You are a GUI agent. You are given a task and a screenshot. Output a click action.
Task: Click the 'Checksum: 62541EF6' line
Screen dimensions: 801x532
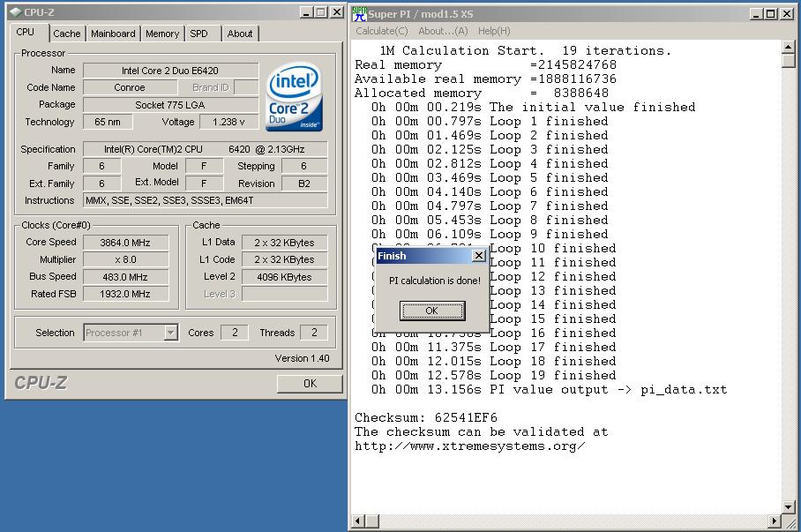click(x=426, y=417)
